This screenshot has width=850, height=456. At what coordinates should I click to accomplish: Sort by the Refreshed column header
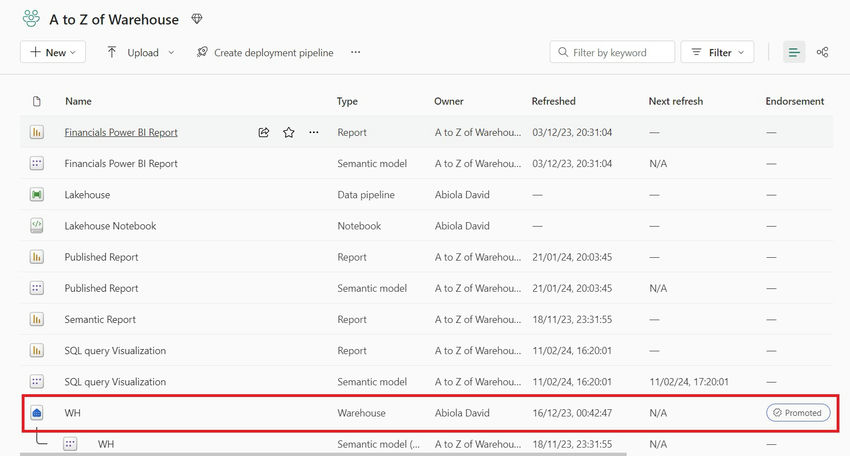553,101
